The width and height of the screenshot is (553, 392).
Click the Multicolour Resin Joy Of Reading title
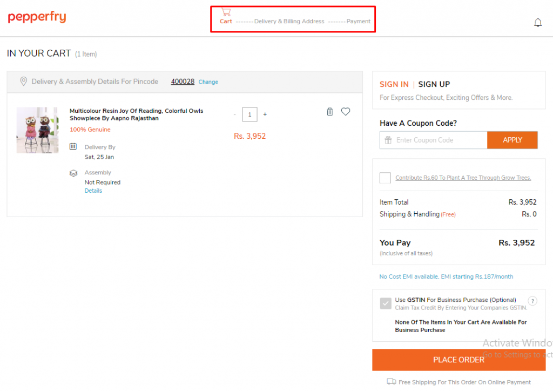(137, 114)
